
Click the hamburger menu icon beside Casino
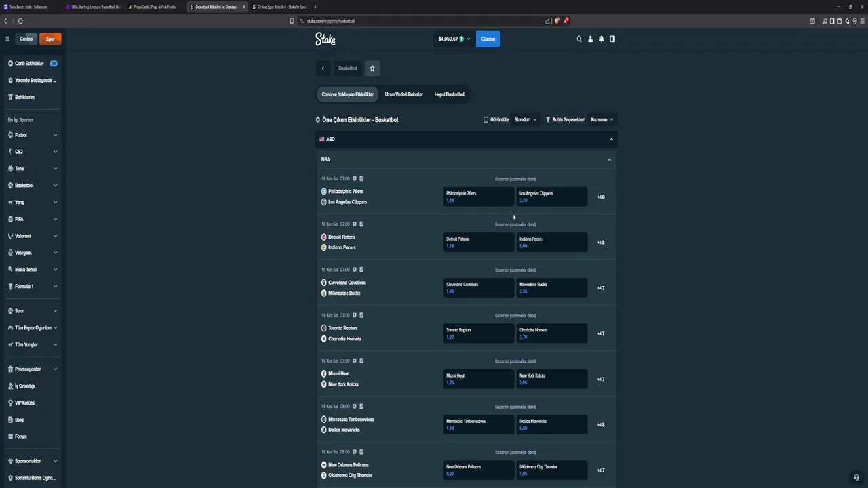pos(7,39)
